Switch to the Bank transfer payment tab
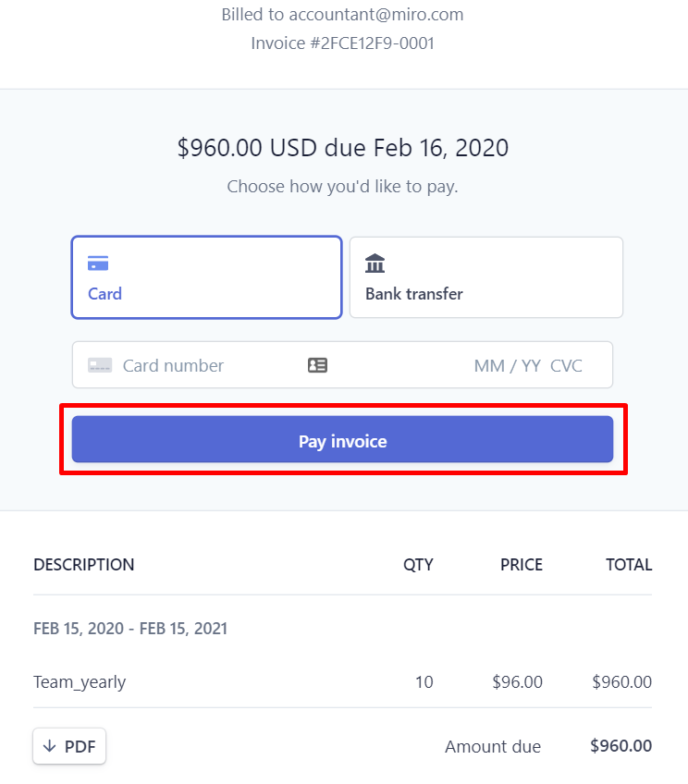Viewport: 688px width, 784px height. [x=485, y=277]
